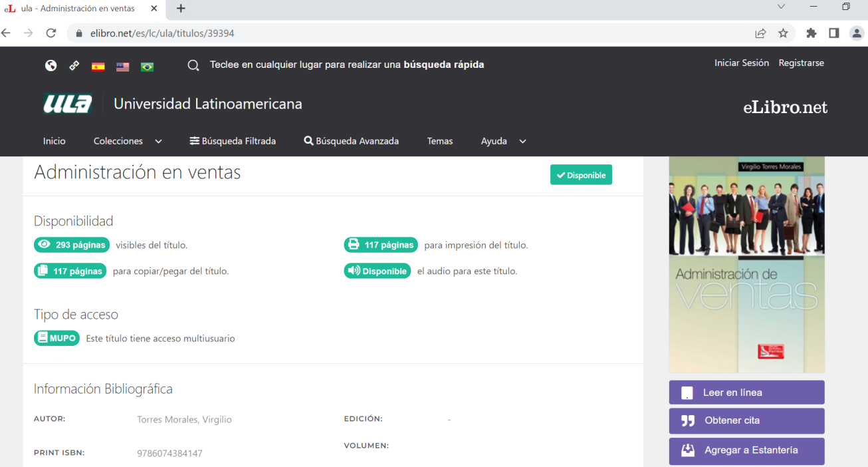Expand the browser tab list chevron

click(x=781, y=7)
